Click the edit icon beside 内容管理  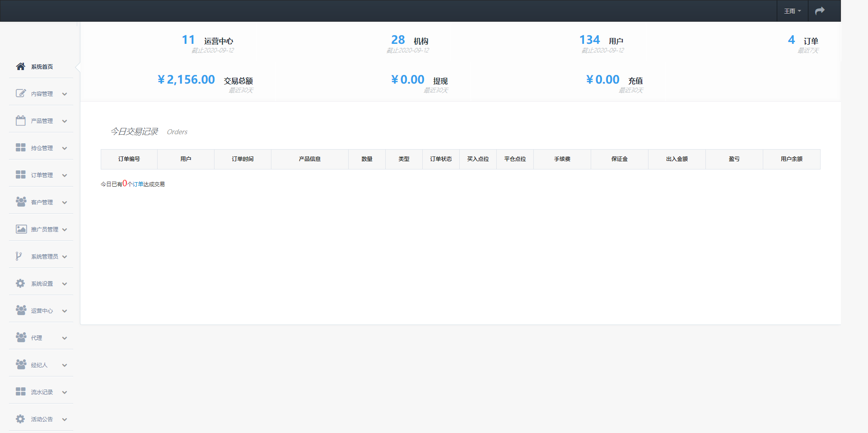coord(21,93)
